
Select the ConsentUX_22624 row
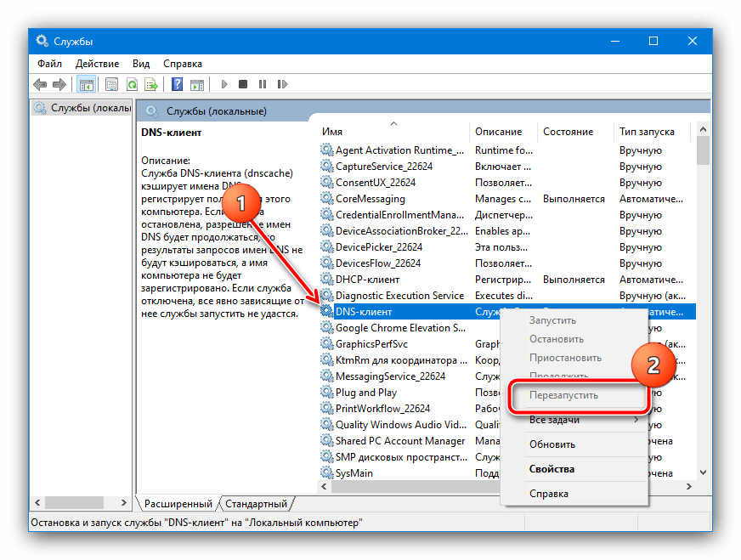(507, 183)
